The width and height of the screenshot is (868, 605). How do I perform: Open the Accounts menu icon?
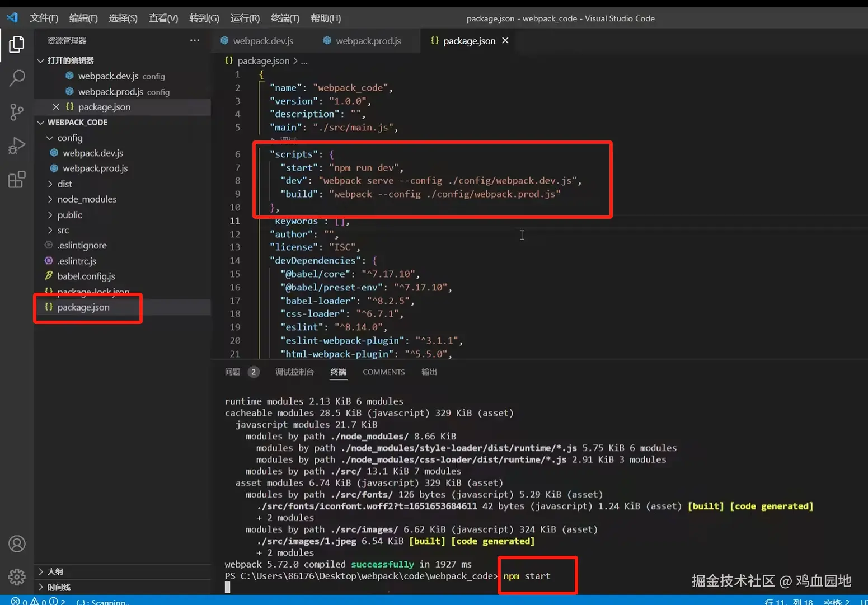click(x=17, y=544)
